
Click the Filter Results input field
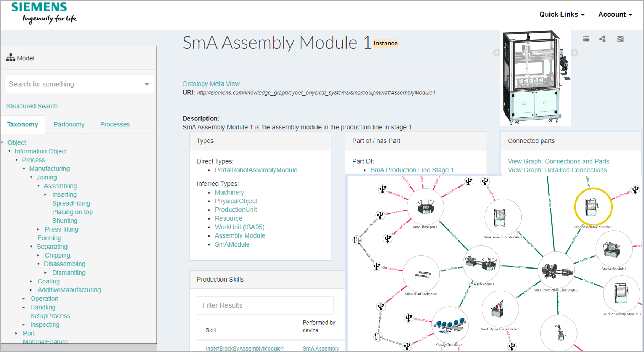click(x=265, y=305)
